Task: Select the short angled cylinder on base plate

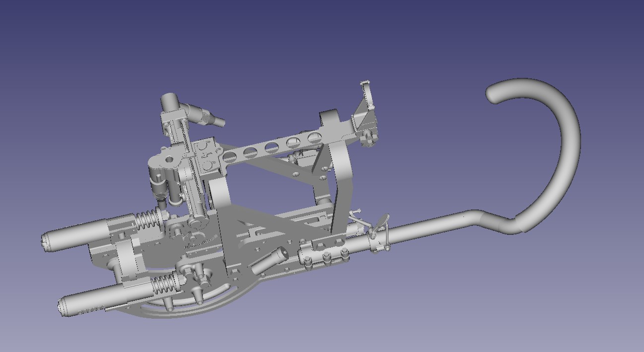Action: pos(268,261)
